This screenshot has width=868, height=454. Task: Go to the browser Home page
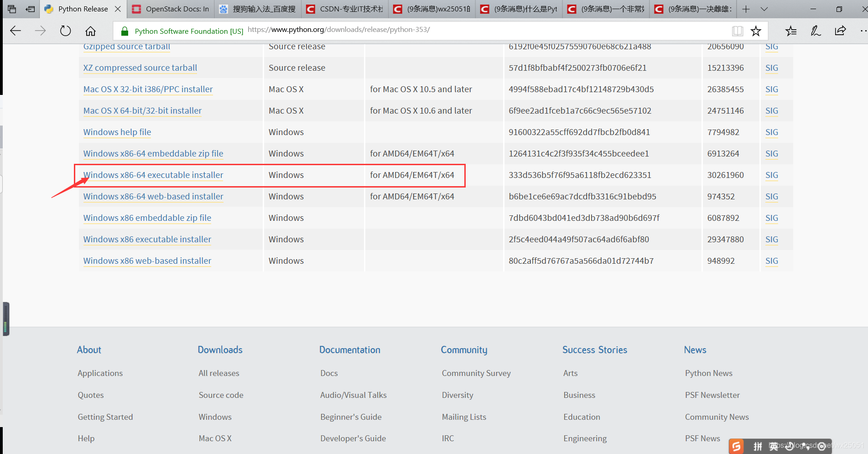91,31
